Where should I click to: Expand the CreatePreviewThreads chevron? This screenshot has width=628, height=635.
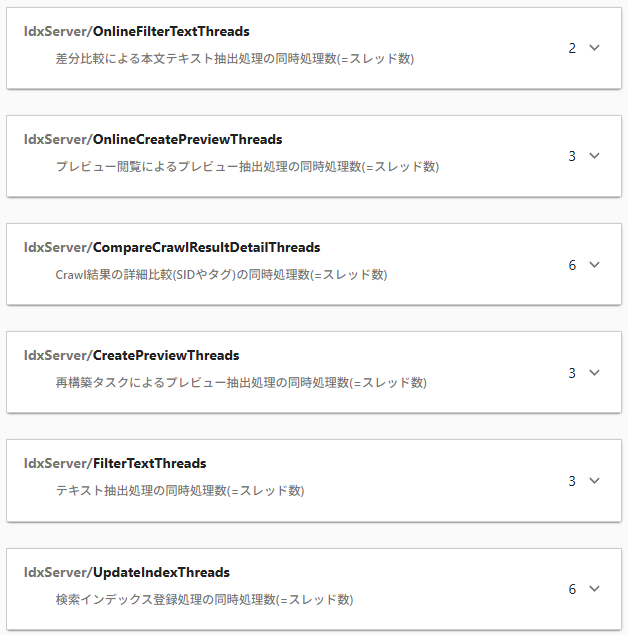[x=595, y=372]
